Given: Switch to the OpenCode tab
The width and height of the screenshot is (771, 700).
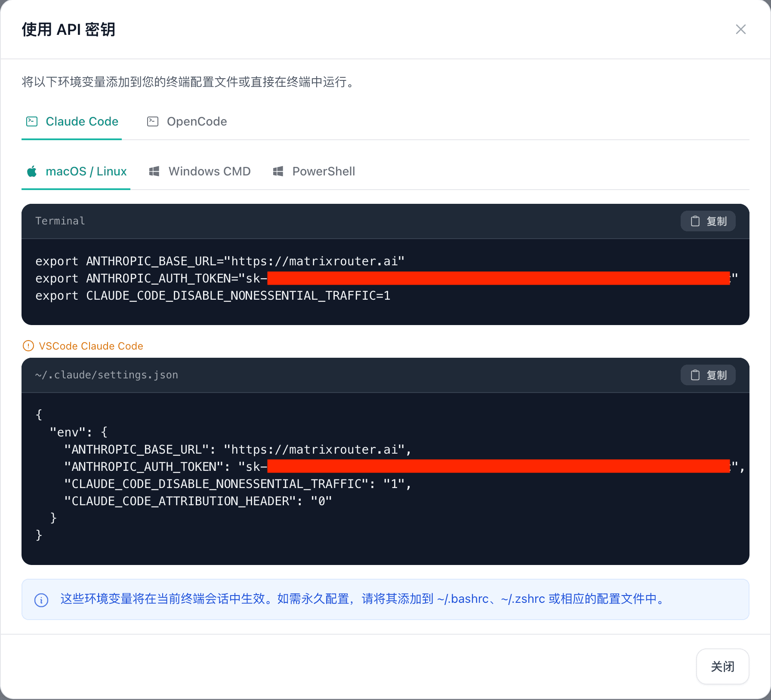Looking at the screenshot, I should (187, 122).
